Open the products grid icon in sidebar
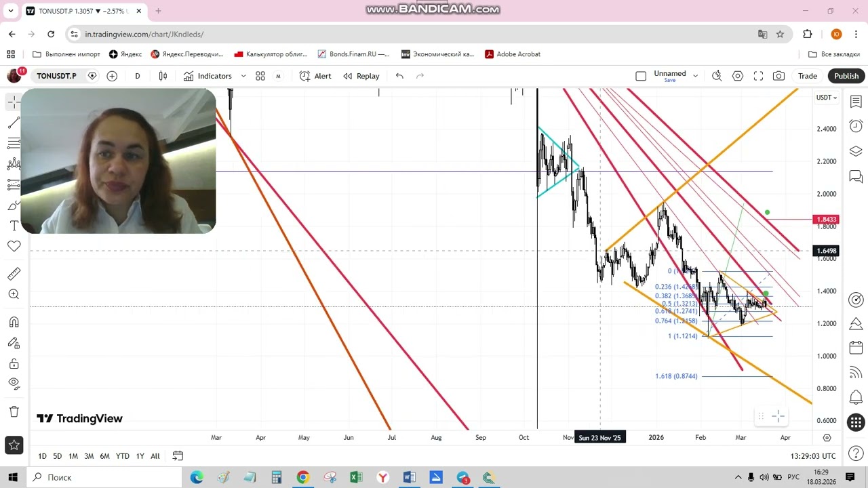The image size is (868, 488). pyautogui.click(x=856, y=423)
